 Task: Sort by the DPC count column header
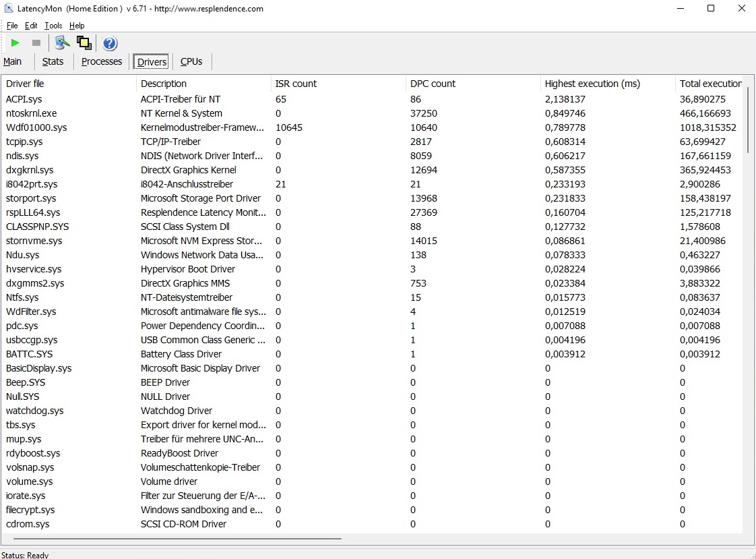pyautogui.click(x=474, y=84)
